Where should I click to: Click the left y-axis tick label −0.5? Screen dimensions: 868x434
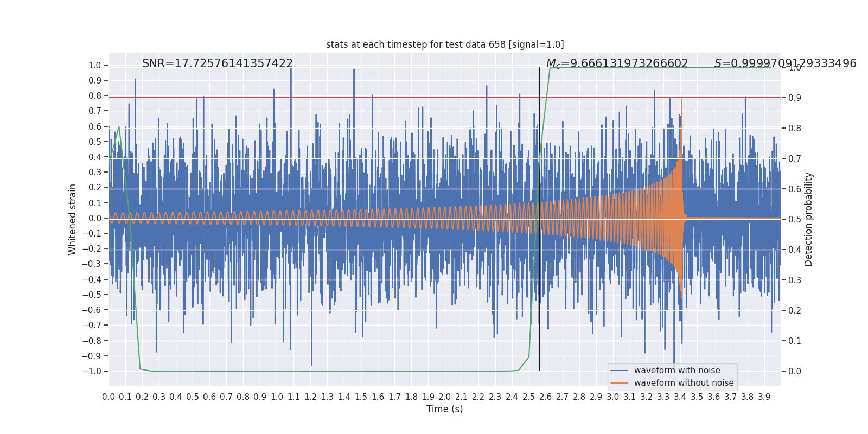click(x=92, y=295)
